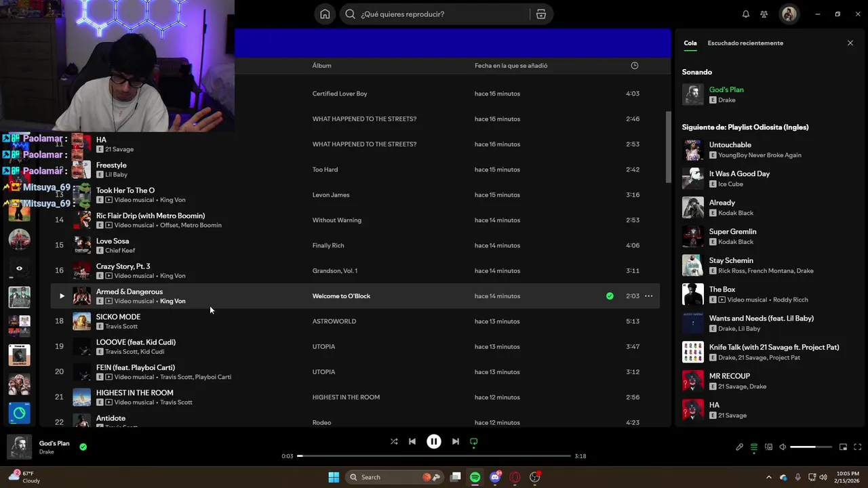Open the profile avatar menu
Image resolution: width=868 pixels, height=488 pixels.
pyautogui.click(x=789, y=14)
